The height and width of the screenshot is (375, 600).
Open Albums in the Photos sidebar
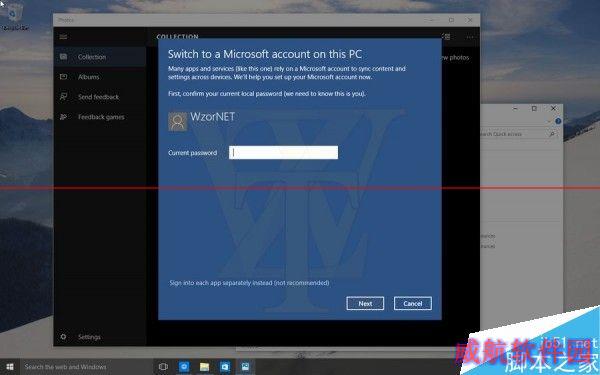pyautogui.click(x=99, y=77)
